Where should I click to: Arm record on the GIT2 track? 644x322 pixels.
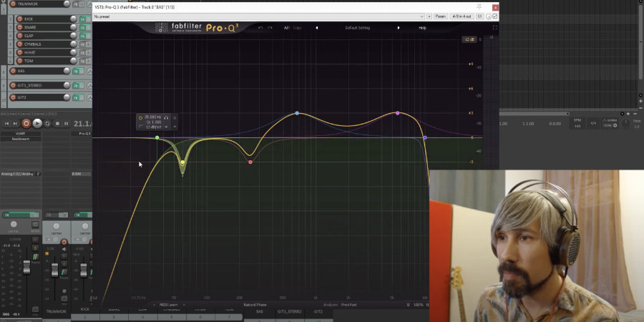[13, 97]
